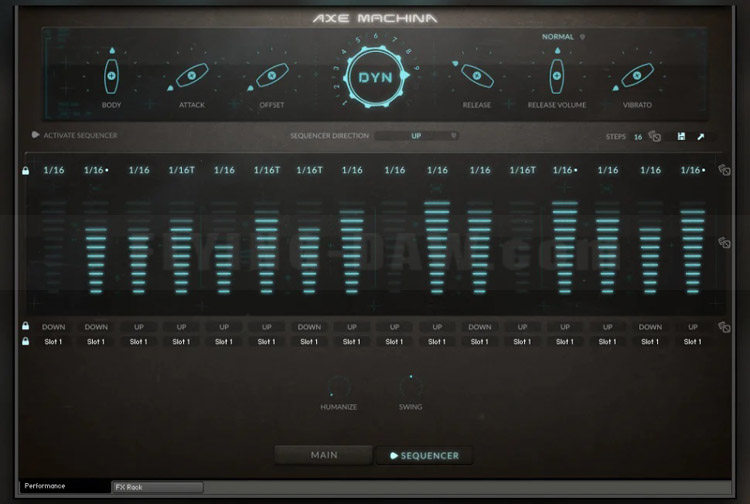Click Slot 1 under step 16
750x504 pixels.
pos(693,342)
